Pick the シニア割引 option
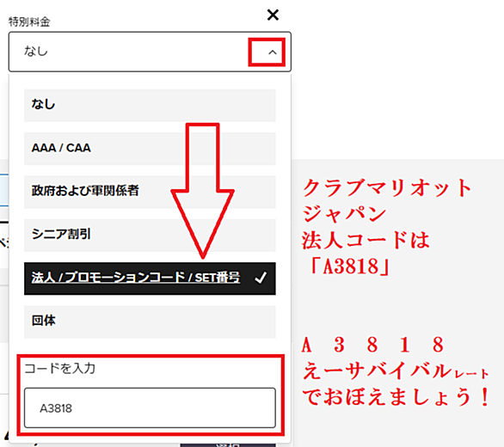Image resolution: width=504 pixels, height=447 pixels. click(150, 236)
